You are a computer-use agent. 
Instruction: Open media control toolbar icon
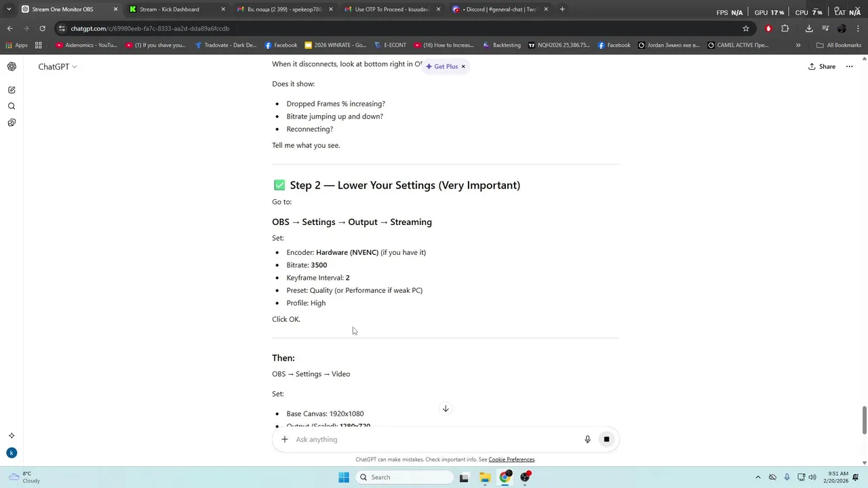point(825,28)
